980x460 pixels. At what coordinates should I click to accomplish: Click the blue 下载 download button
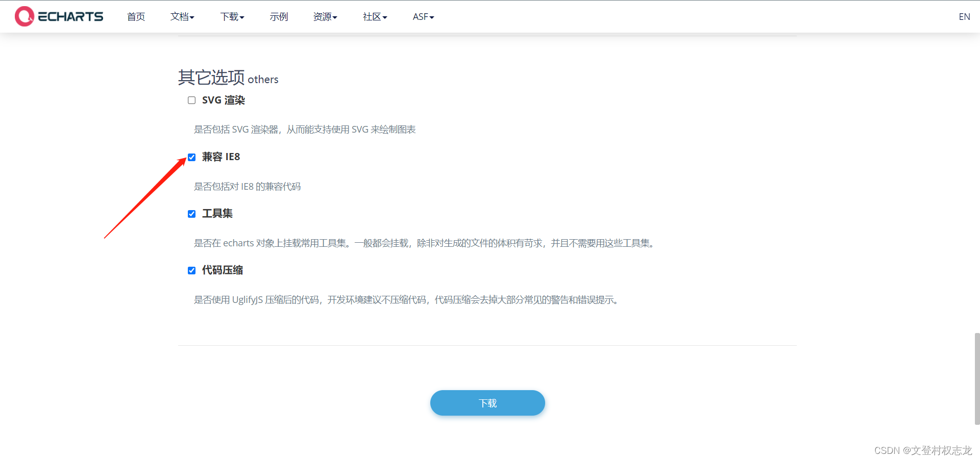click(487, 403)
